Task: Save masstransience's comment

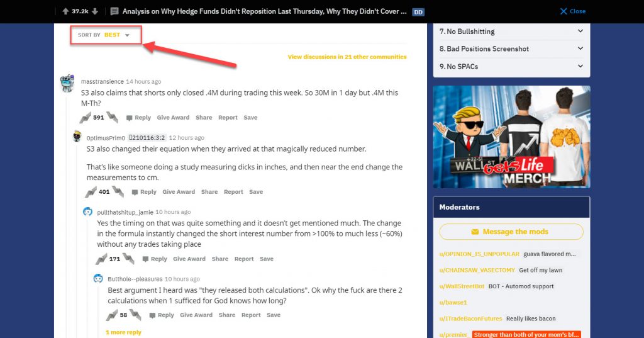Action: point(250,118)
